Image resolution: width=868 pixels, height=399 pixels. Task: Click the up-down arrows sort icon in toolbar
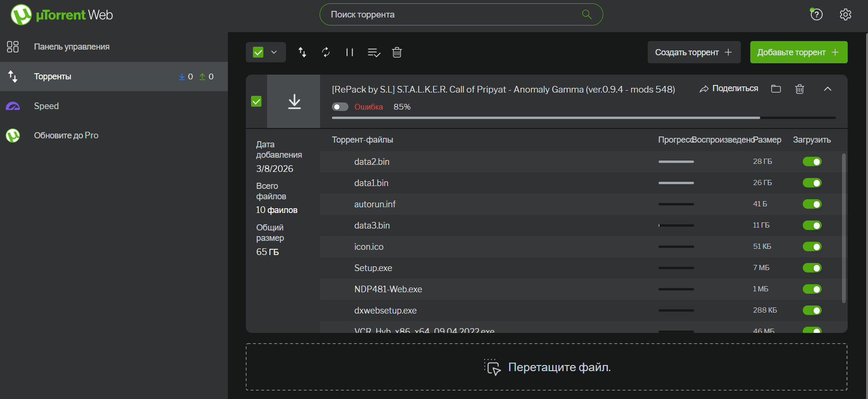click(x=302, y=52)
